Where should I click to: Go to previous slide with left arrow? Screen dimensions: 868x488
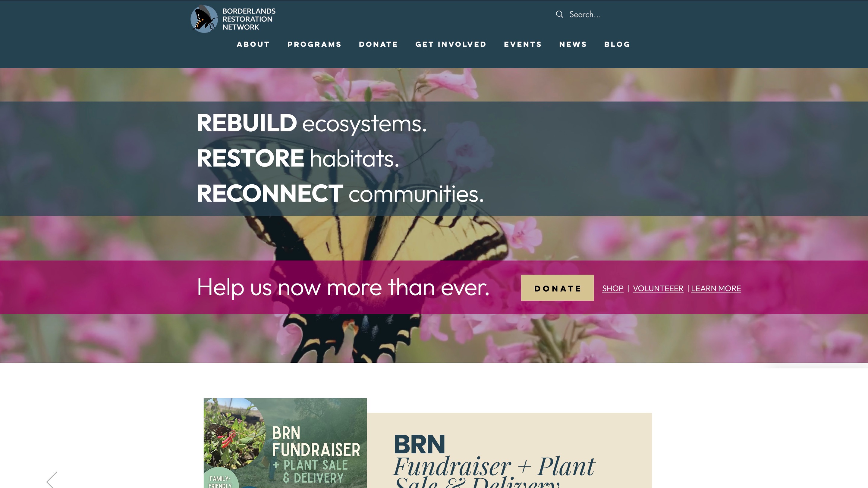click(x=52, y=480)
